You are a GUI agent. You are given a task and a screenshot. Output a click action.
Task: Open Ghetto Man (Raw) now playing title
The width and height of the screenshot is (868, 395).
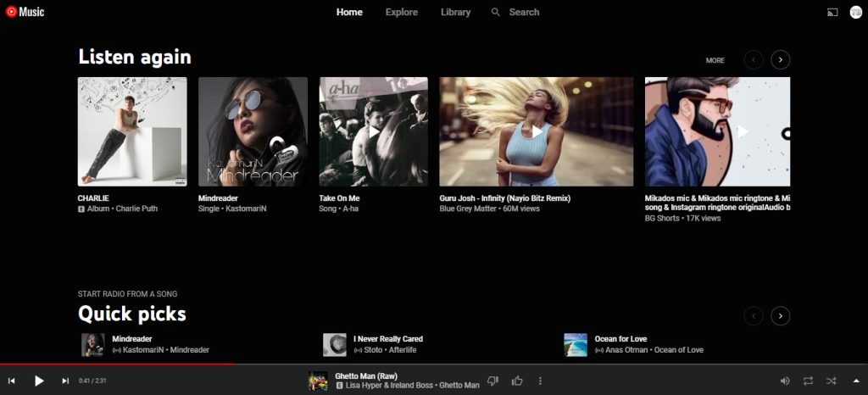[x=366, y=376]
